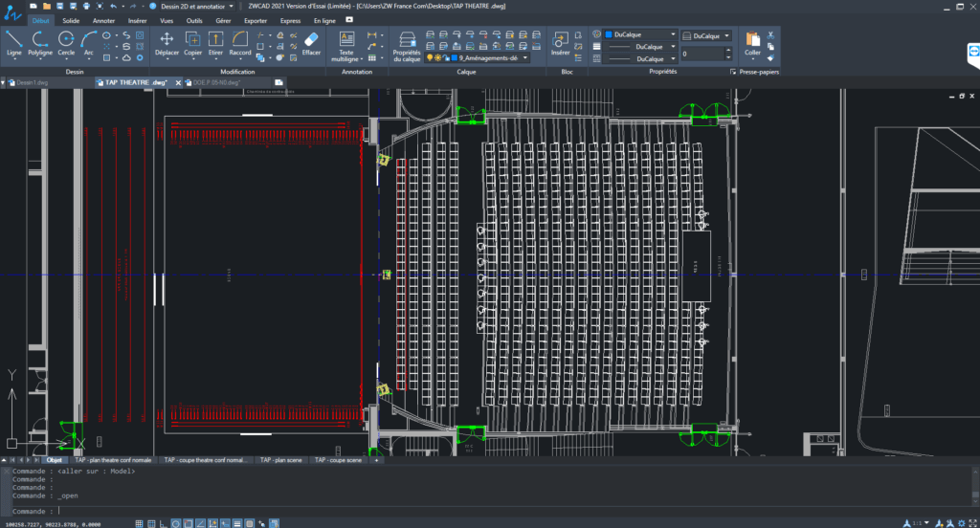Select the Cercle tool
This screenshot has height=528, width=980.
66,44
